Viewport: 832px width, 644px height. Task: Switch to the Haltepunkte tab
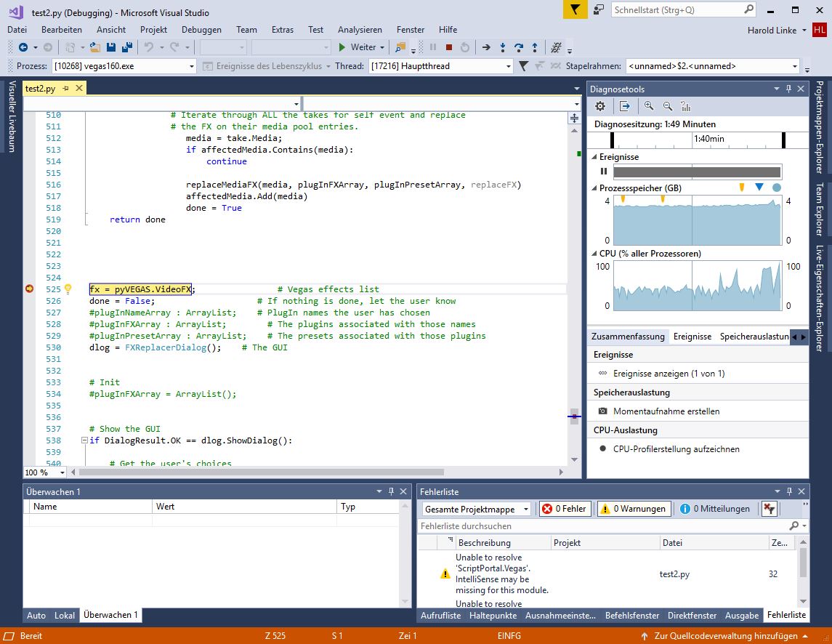(x=493, y=615)
